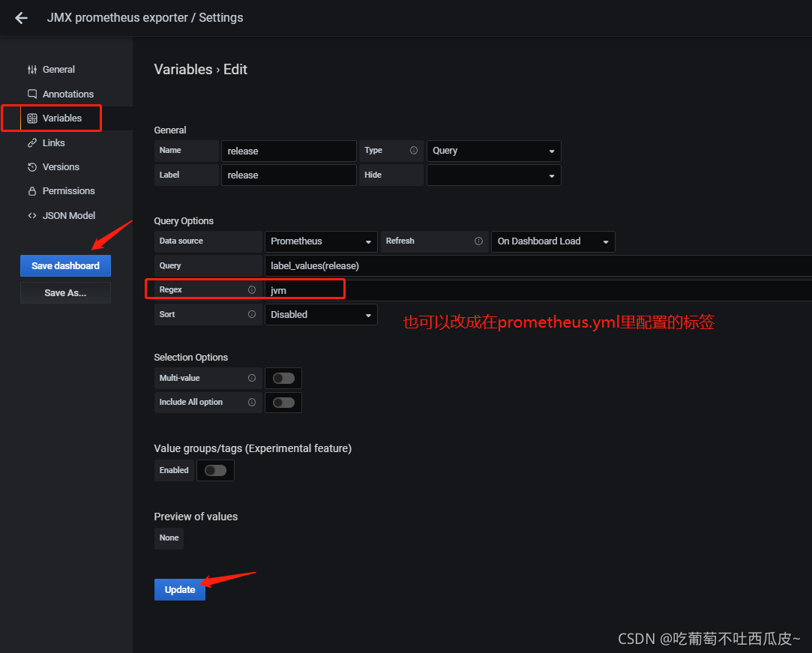The width and height of the screenshot is (812, 653).
Task: Click the JSON Model code icon
Action: (x=32, y=215)
